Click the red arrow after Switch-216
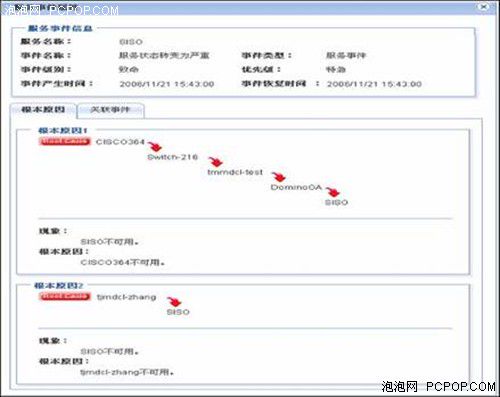This screenshot has height=397, width=500. click(x=216, y=162)
